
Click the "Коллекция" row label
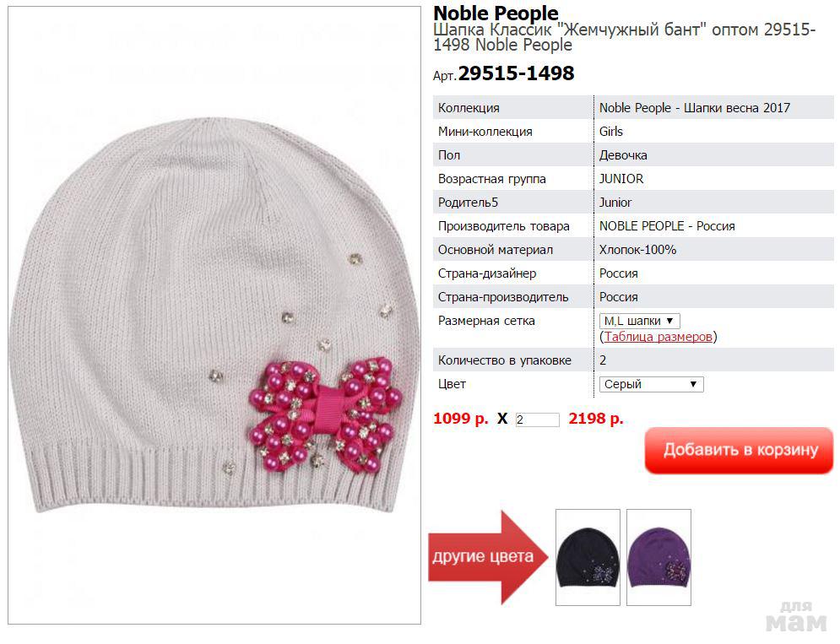click(469, 108)
